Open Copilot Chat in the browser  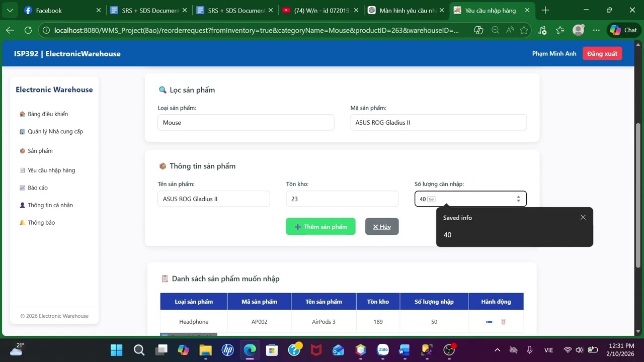(x=624, y=30)
